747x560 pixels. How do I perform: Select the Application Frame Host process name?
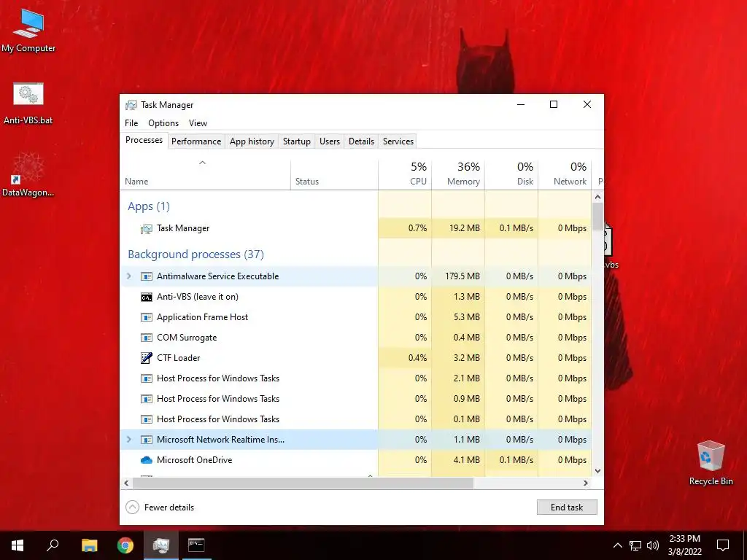point(203,317)
